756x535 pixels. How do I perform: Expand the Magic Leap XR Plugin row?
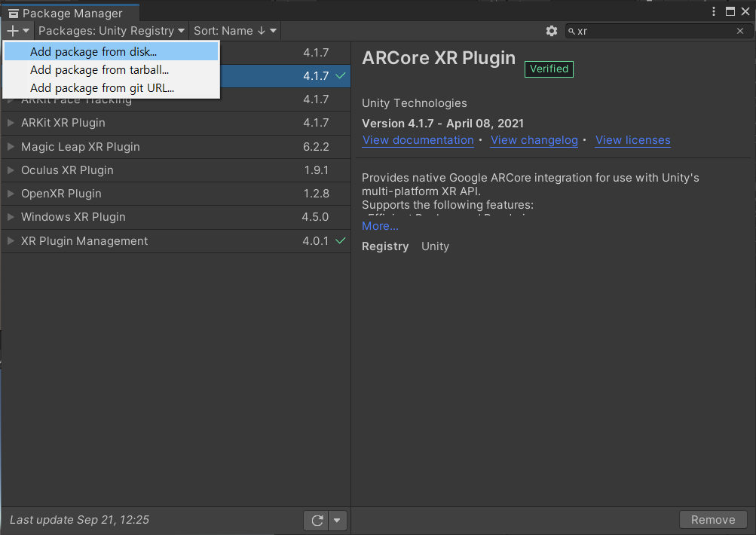tap(11, 146)
